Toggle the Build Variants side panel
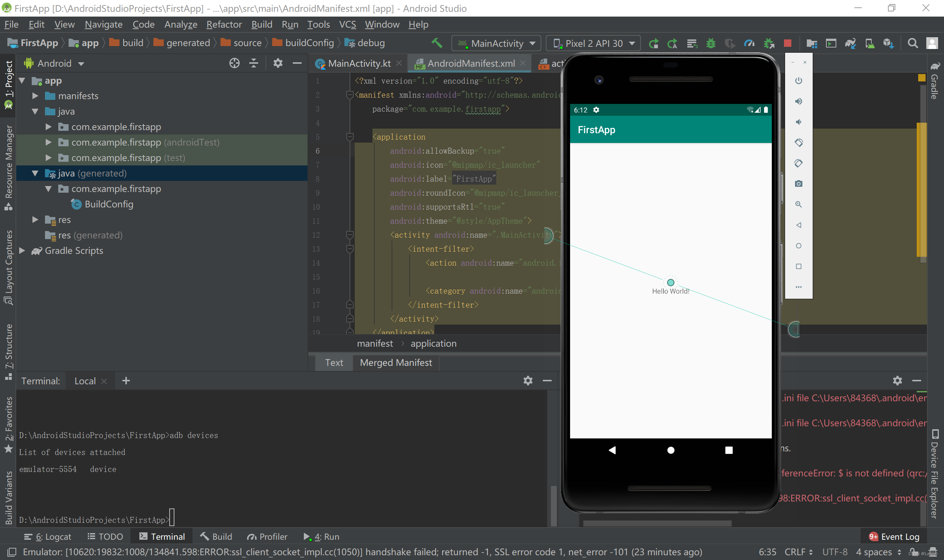This screenshot has height=560, width=944. 8,498
